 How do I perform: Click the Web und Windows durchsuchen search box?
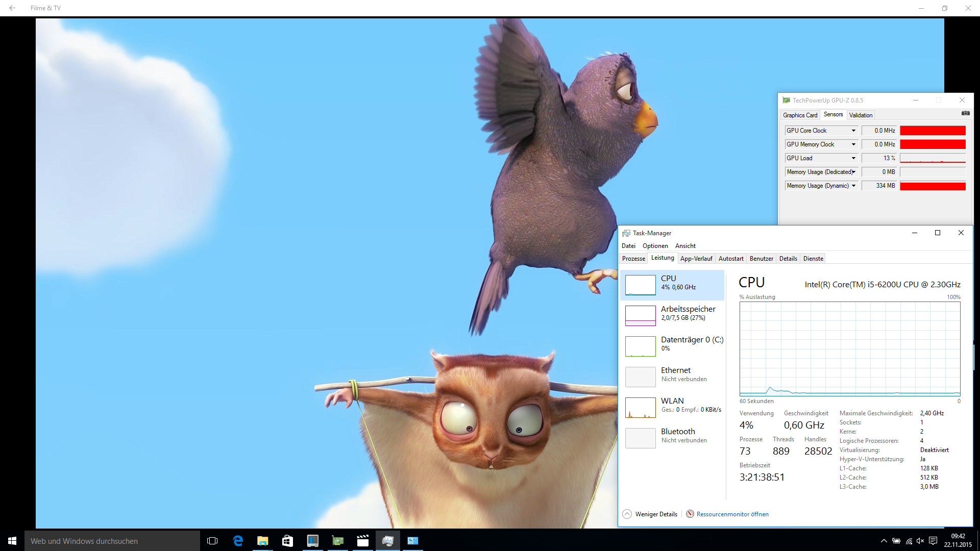tap(112, 541)
